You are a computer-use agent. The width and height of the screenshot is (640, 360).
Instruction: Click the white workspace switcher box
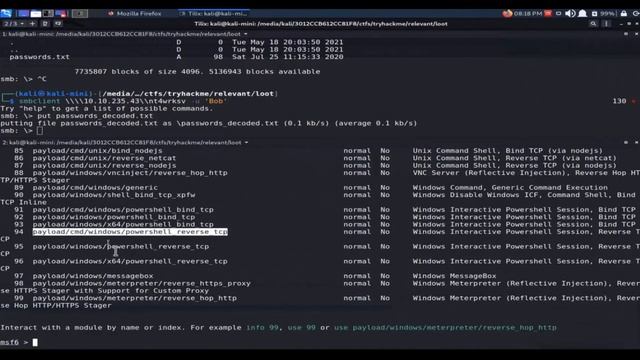[36, 13]
